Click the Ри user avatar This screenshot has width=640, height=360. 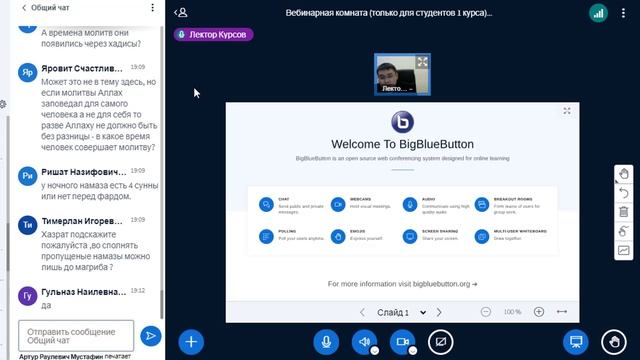pos(27,176)
